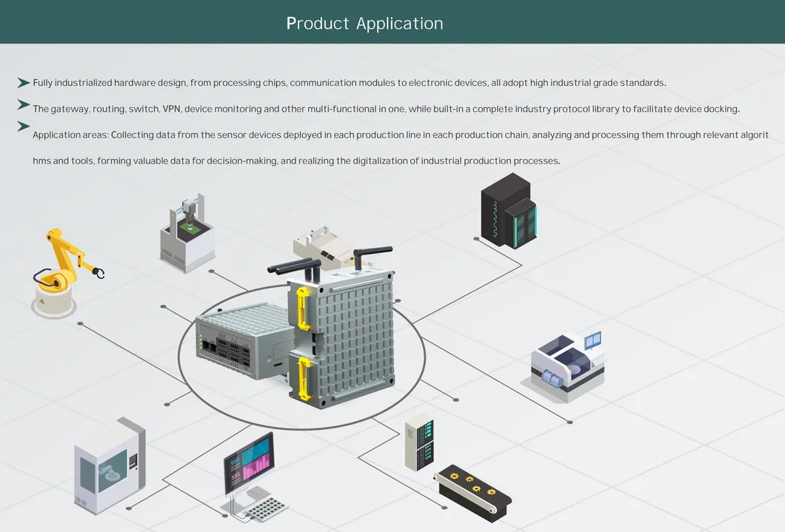
Task: Expand the first arrow bullet point
Action: pos(22,81)
